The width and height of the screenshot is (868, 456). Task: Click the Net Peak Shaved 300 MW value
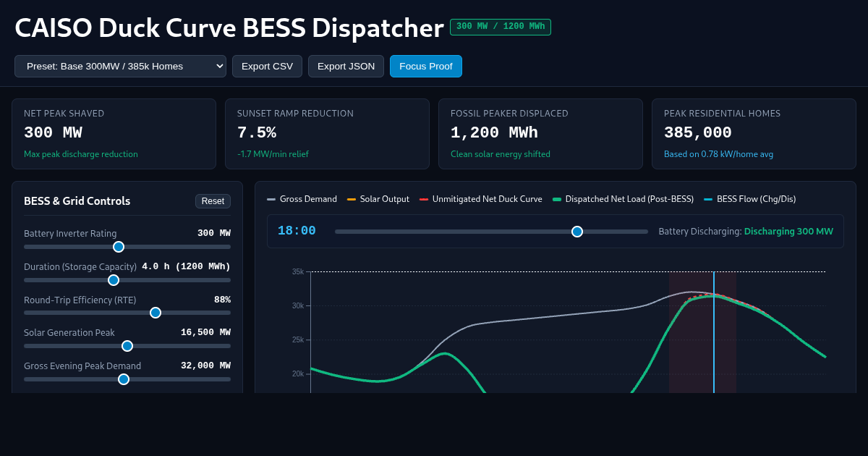click(53, 133)
